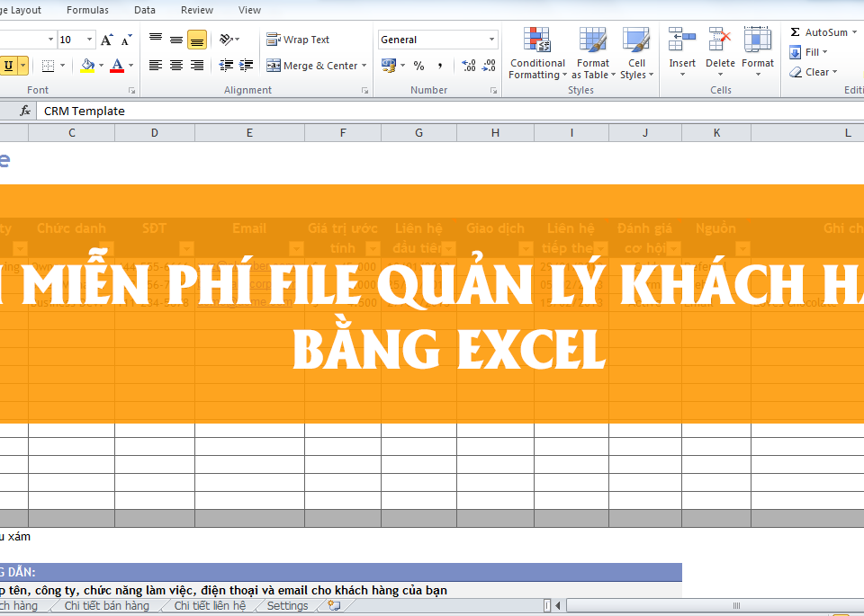Open the General number format combo box
Image resolution: width=864 pixels, height=616 pixels.
(438, 40)
